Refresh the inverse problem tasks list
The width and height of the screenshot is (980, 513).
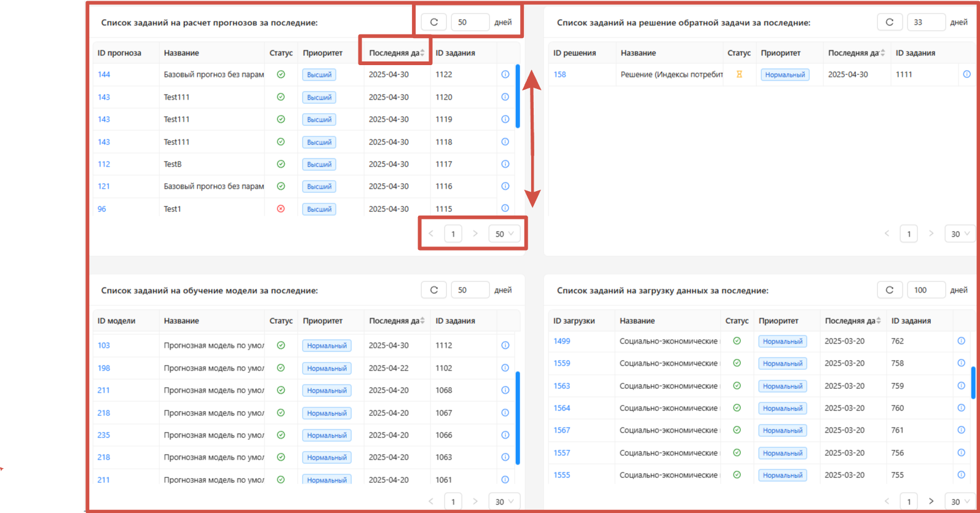[x=890, y=22]
